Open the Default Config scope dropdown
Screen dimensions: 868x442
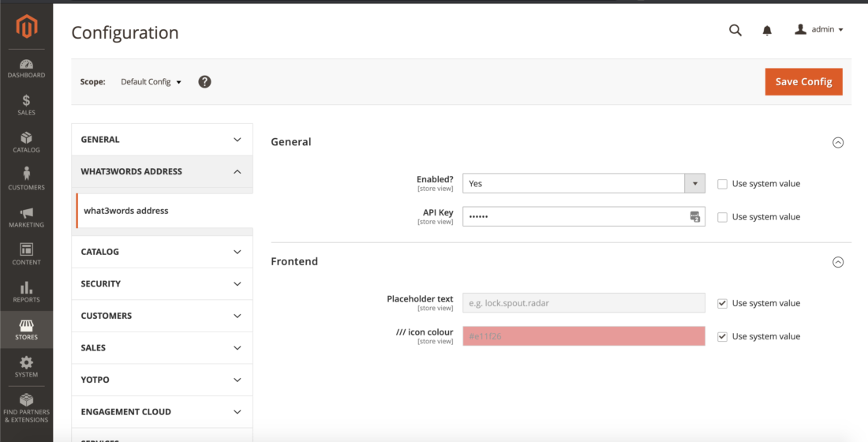pos(152,82)
